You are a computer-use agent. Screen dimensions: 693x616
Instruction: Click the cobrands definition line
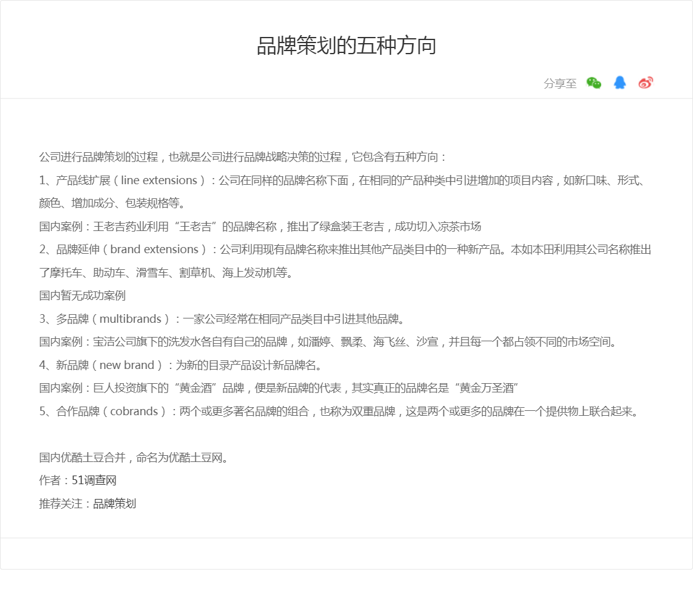(x=339, y=411)
